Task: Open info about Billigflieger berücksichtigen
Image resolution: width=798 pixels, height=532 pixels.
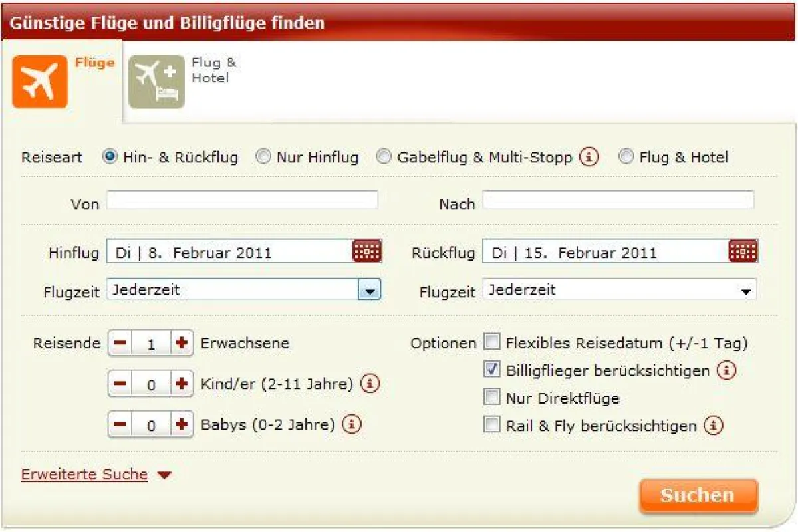Action: click(x=728, y=370)
